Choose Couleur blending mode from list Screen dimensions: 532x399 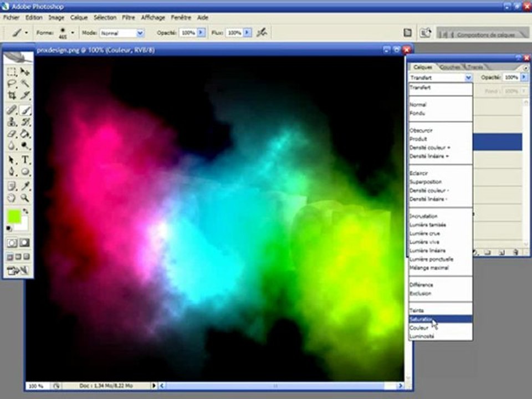(419, 328)
